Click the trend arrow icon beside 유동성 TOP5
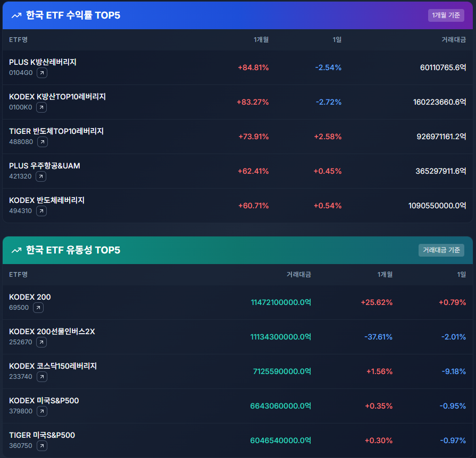 point(16,250)
